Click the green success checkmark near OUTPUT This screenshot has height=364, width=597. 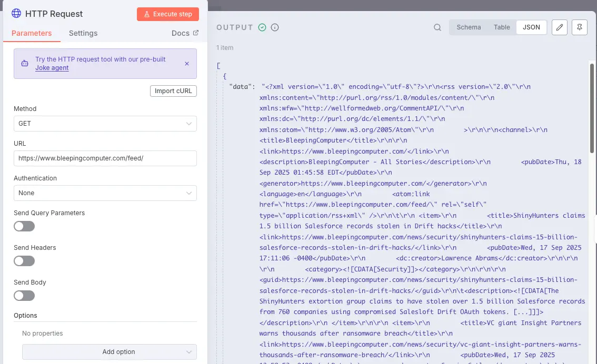262,27
